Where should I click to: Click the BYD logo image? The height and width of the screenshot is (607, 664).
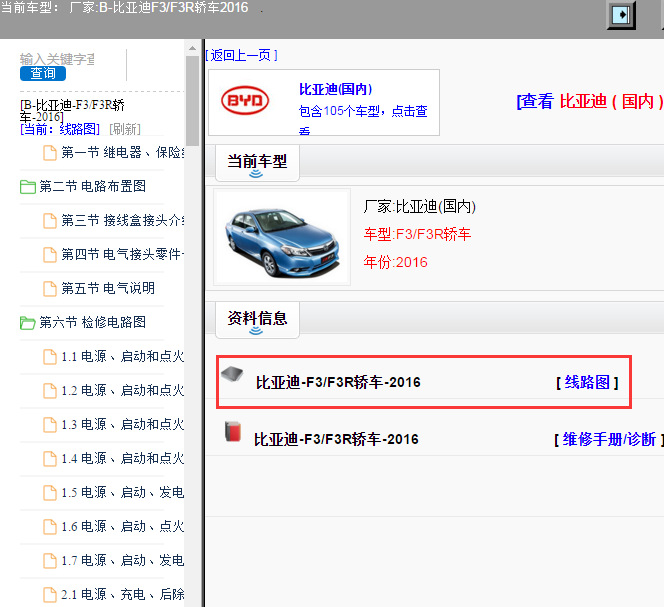245,101
